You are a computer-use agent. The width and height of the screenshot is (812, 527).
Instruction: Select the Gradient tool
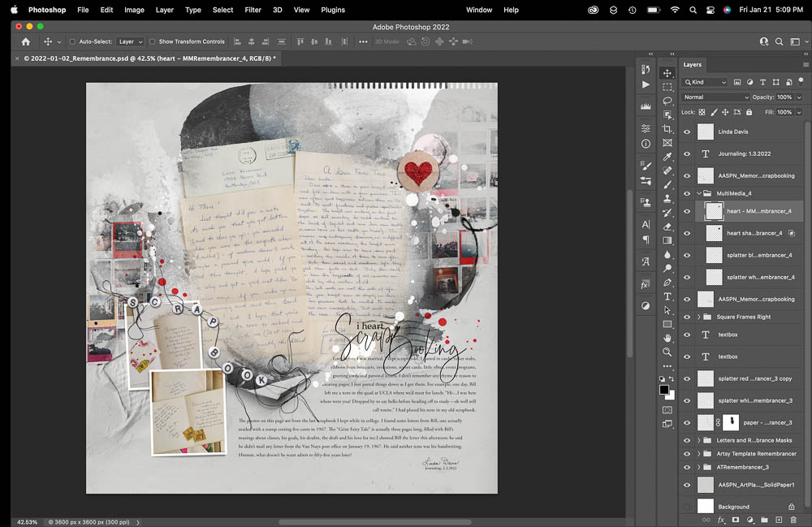pyautogui.click(x=667, y=240)
